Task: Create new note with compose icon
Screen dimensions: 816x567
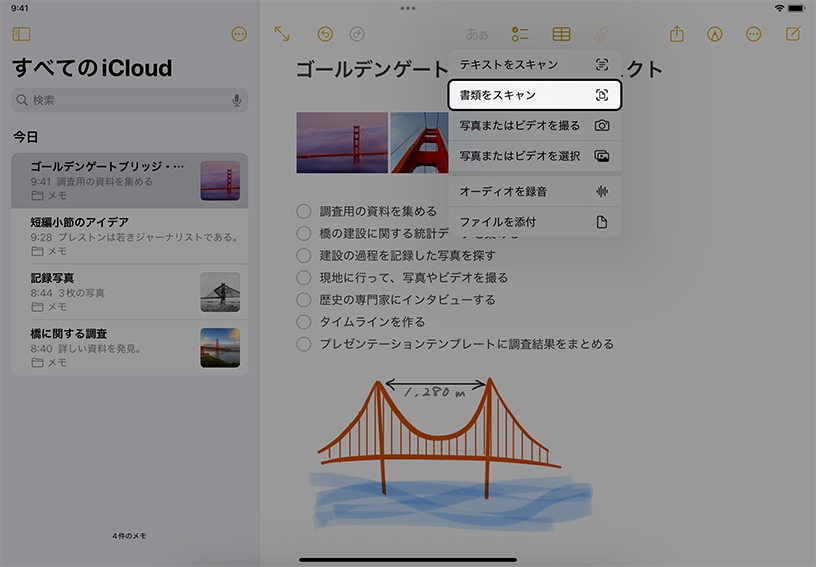Action: click(x=793, y=34)
